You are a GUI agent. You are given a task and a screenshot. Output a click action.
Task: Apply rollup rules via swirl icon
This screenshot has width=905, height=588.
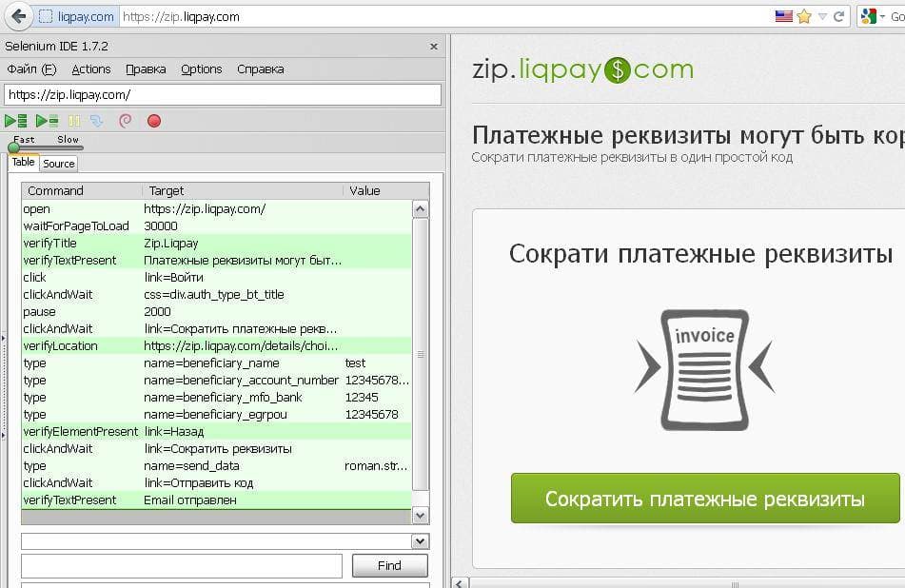click(126, 121)
